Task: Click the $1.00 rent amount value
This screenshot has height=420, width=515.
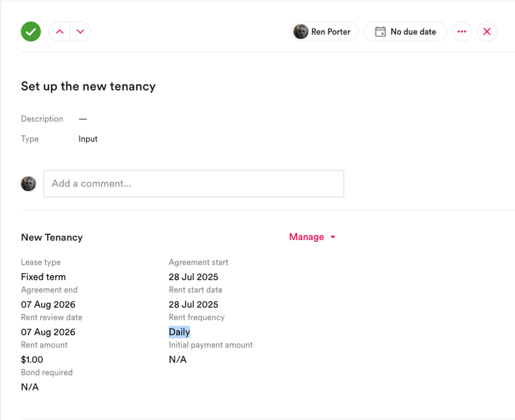Action: pyautogui.click(x=32, y=359)
